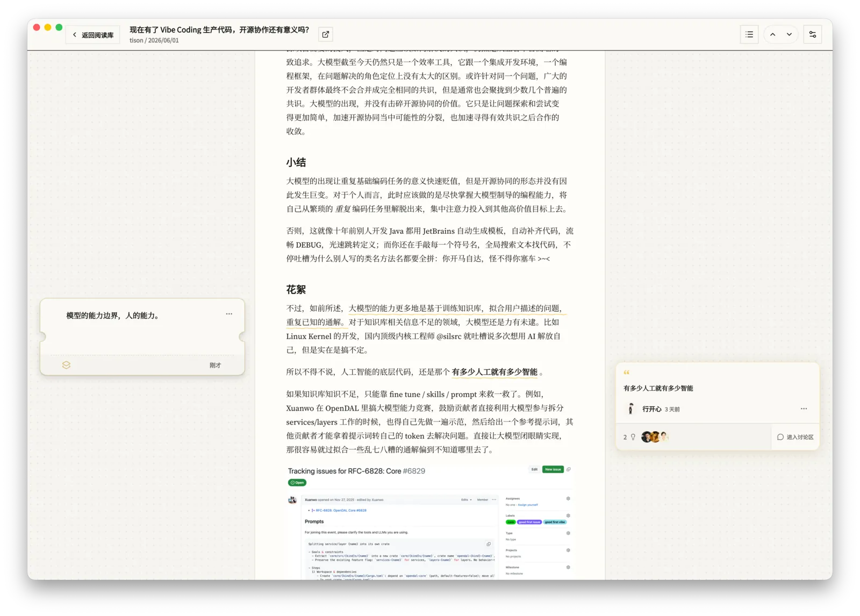Open the 行开心 user avatar

tap(631, 409)
